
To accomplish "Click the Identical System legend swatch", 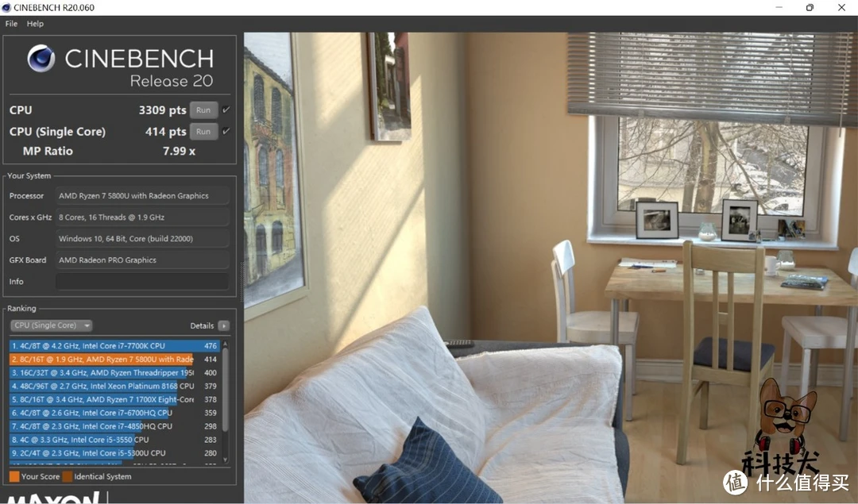I will tap(68, 476).
